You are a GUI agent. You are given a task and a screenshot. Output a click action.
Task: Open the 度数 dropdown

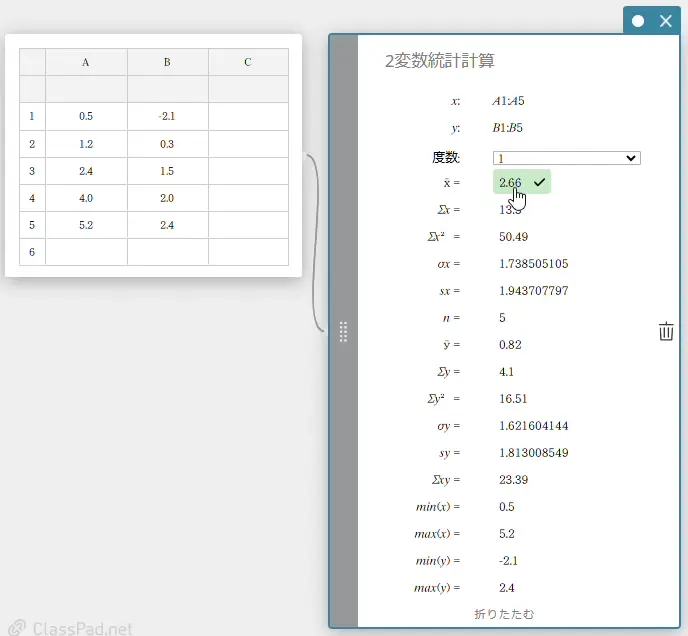click(x=566, y=158)
